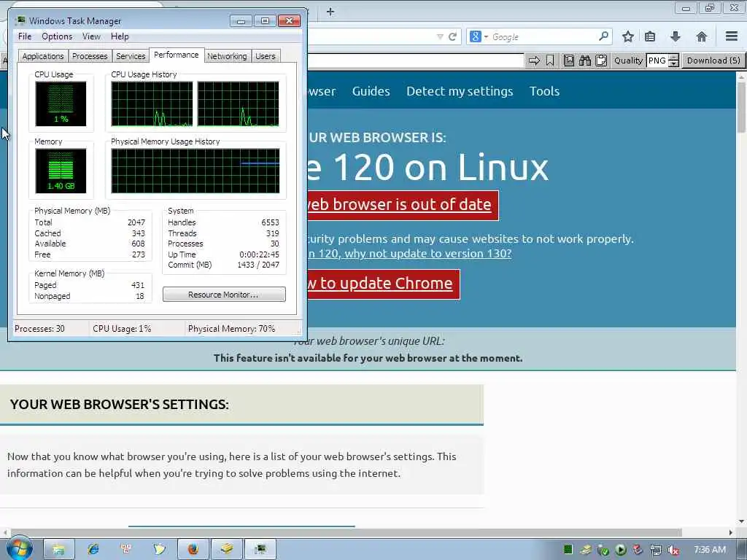Click the 'to update Chrome' red button
Screen dimensions: 747x560
384,284
